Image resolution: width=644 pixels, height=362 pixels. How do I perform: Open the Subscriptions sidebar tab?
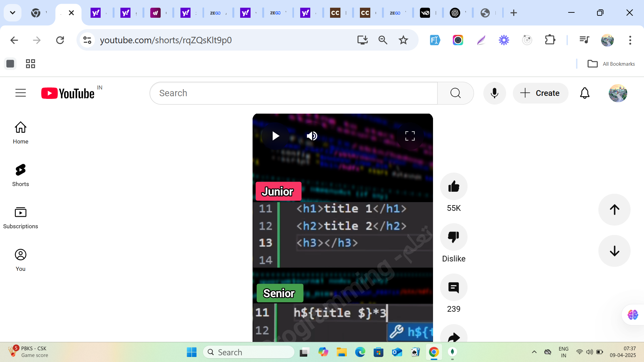20,218
